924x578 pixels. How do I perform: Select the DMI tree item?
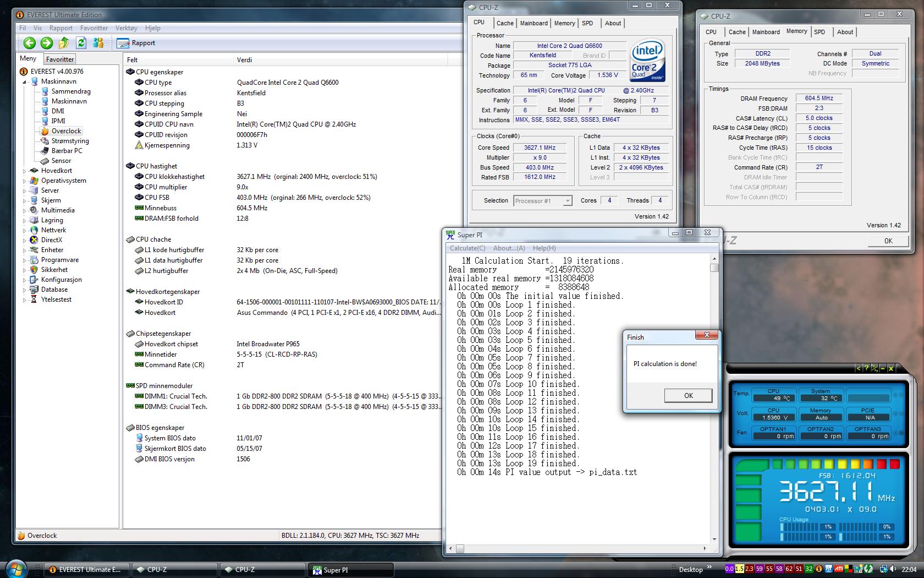pyautogui.click(x=53, y=111)
